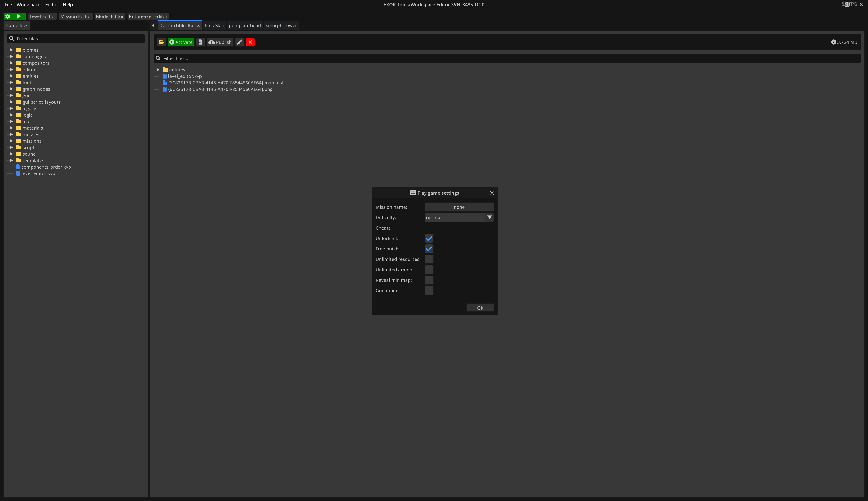Viewport: 868px width, 501px height.
Task: Click the mod size info icon showing 3.724 MB
Action: tap(834, 42)
